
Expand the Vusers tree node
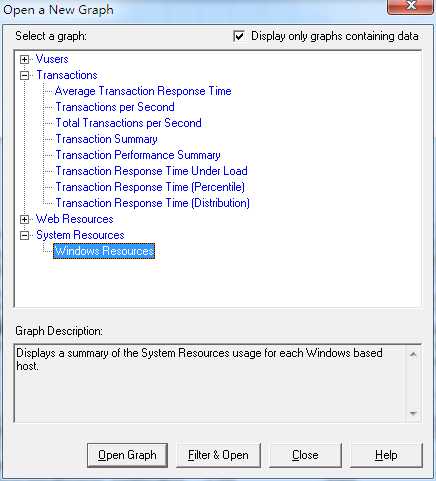point(24,59)
